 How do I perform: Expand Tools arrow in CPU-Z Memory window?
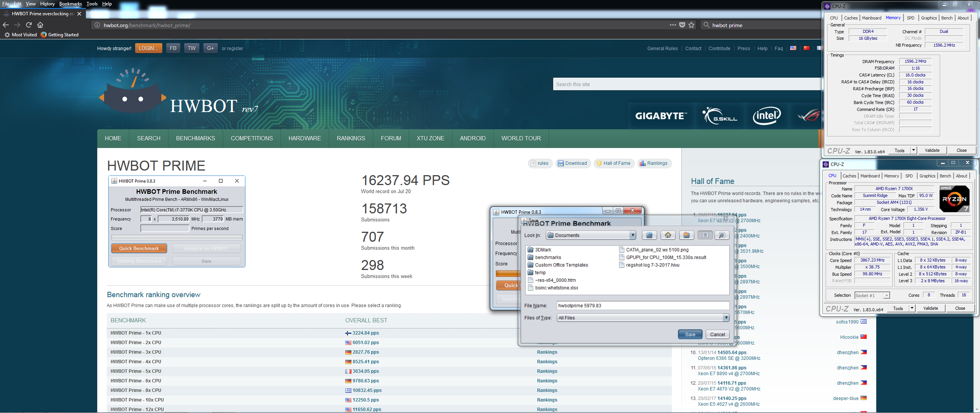pos(913,150)
